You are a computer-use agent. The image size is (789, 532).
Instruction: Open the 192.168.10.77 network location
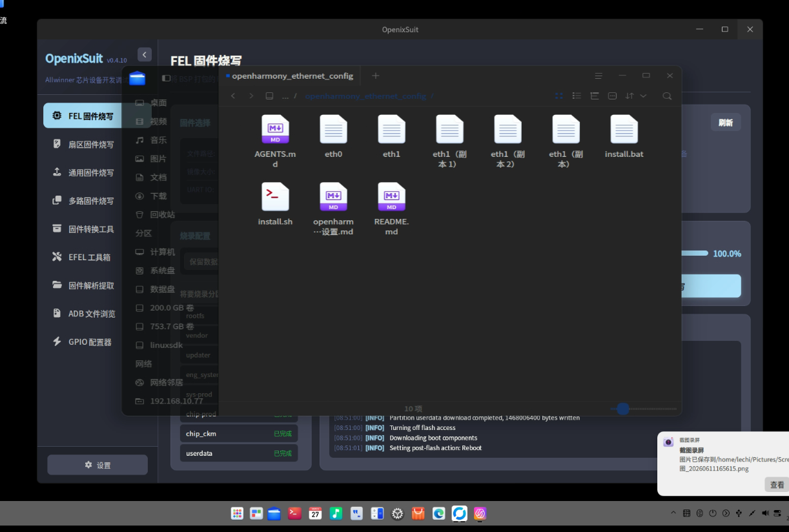coord(169,401)
